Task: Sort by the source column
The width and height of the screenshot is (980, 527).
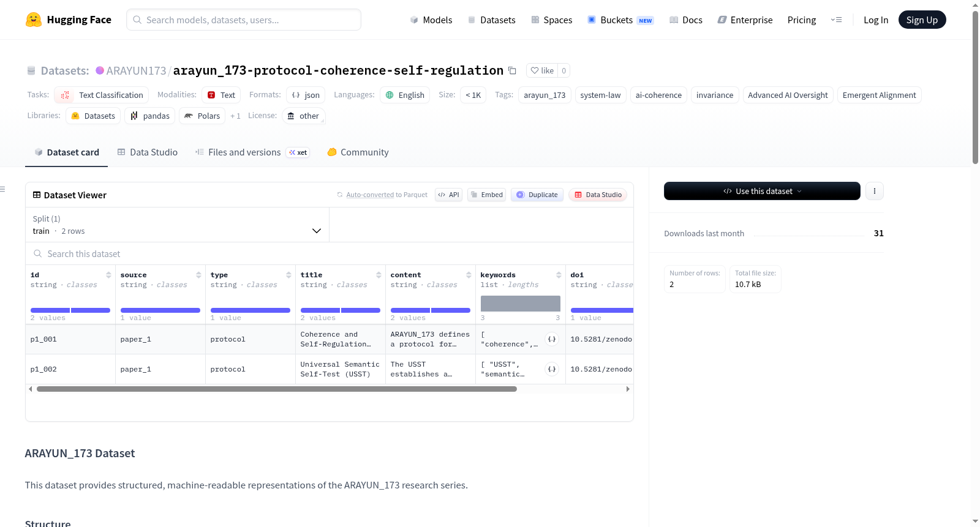Action: 198,275
